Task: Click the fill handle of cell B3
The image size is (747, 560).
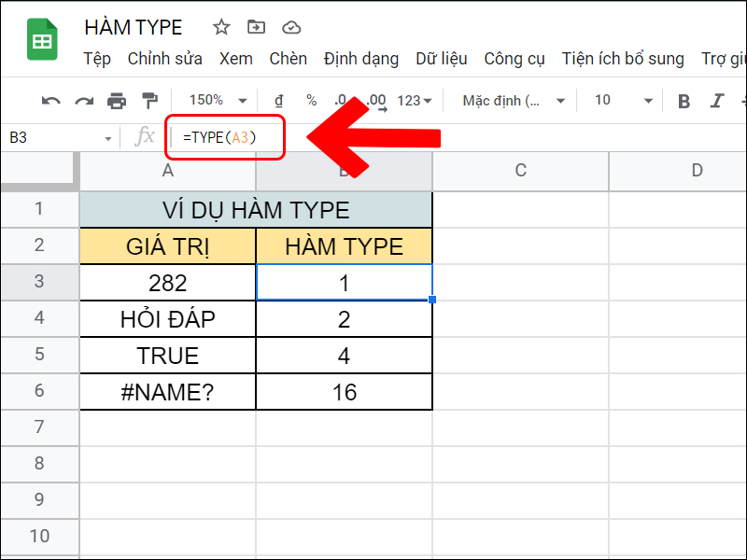Action: coord(432,300)
